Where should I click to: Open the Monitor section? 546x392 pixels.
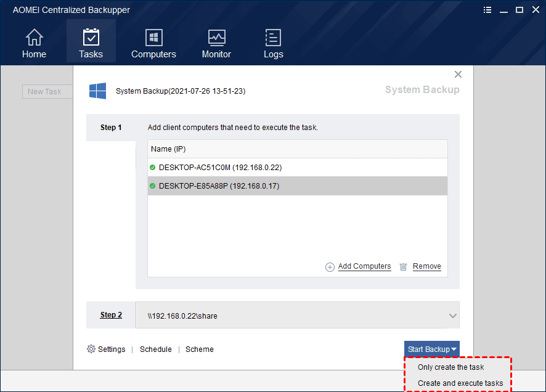(216, 43)
